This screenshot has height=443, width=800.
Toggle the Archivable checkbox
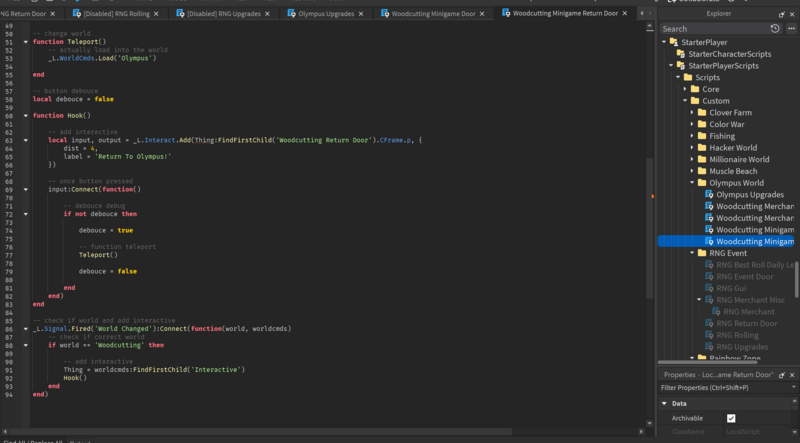pos(731,418)
